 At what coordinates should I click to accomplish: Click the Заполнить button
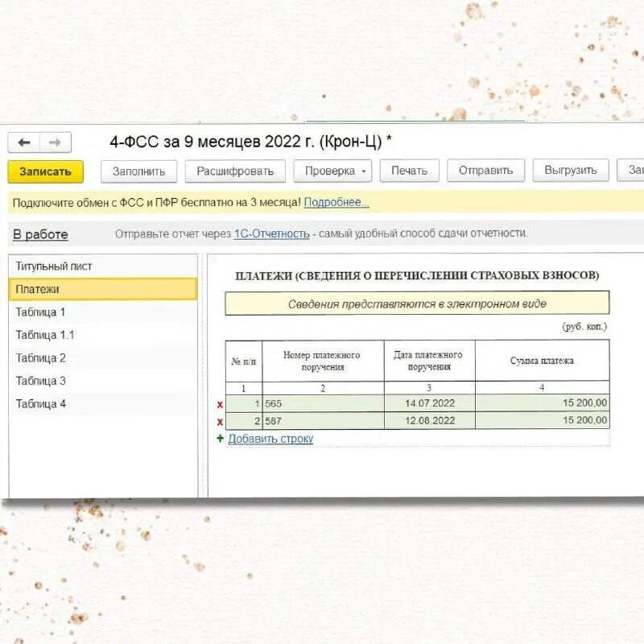coord(138,171)
